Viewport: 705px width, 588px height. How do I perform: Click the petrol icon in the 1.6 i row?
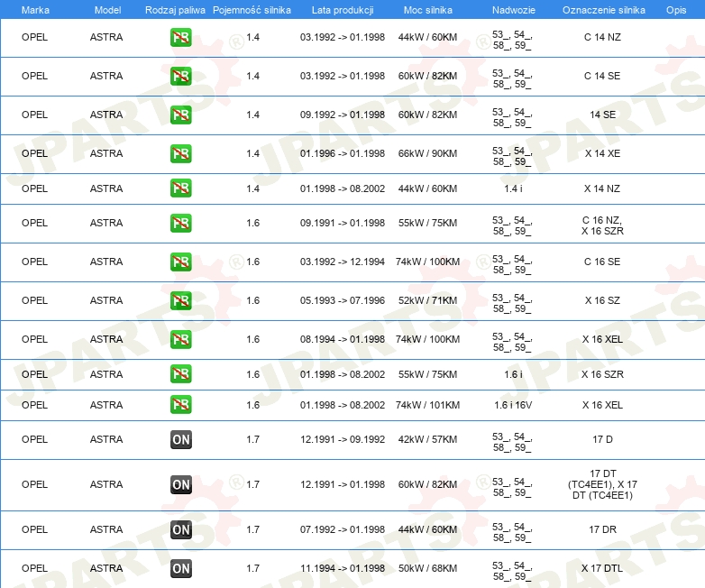pyautogui.click(x=180, y=374)
